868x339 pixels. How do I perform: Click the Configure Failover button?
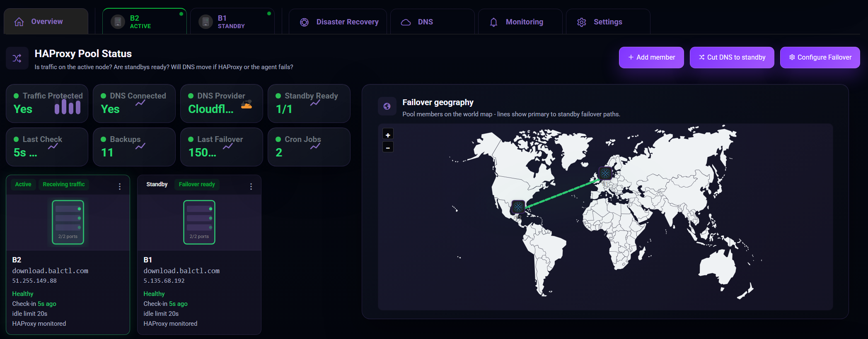tap(820, 58)
